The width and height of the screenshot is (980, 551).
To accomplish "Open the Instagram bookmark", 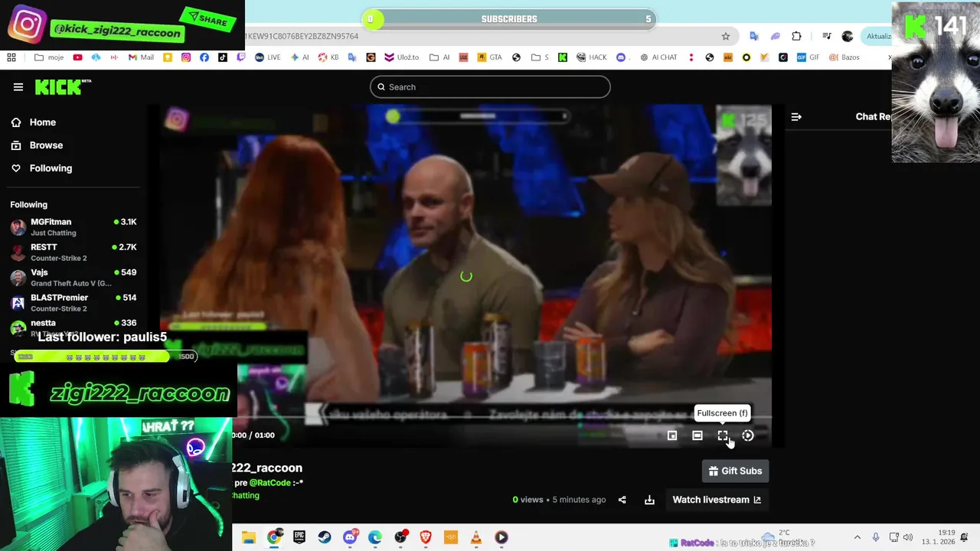I will coord(186,57).
